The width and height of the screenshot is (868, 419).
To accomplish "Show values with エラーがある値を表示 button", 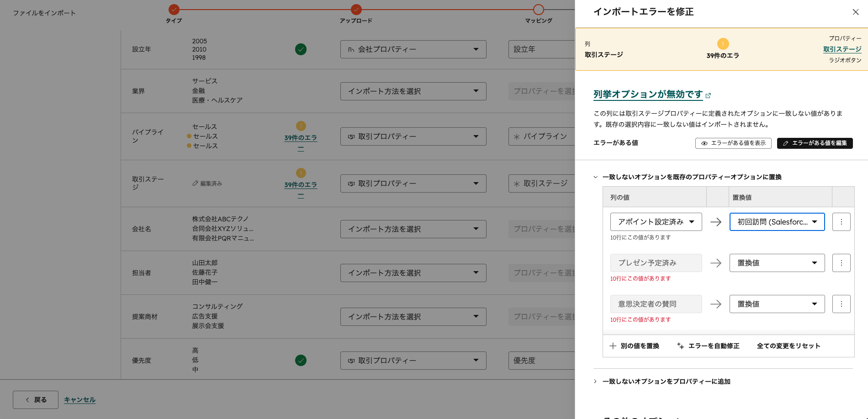I will pyautogui.click(x=733, y=143).
